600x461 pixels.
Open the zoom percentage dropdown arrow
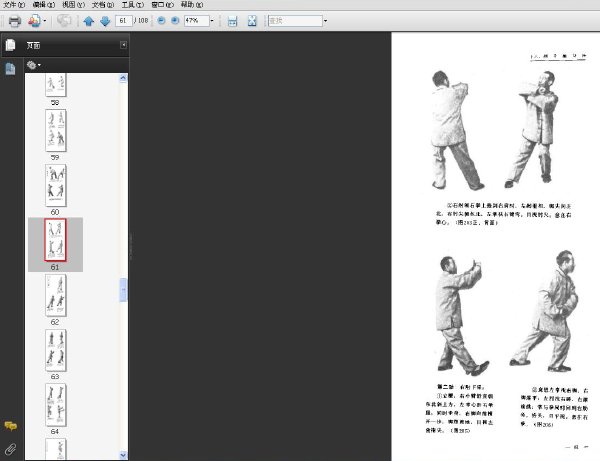point(212,21)
